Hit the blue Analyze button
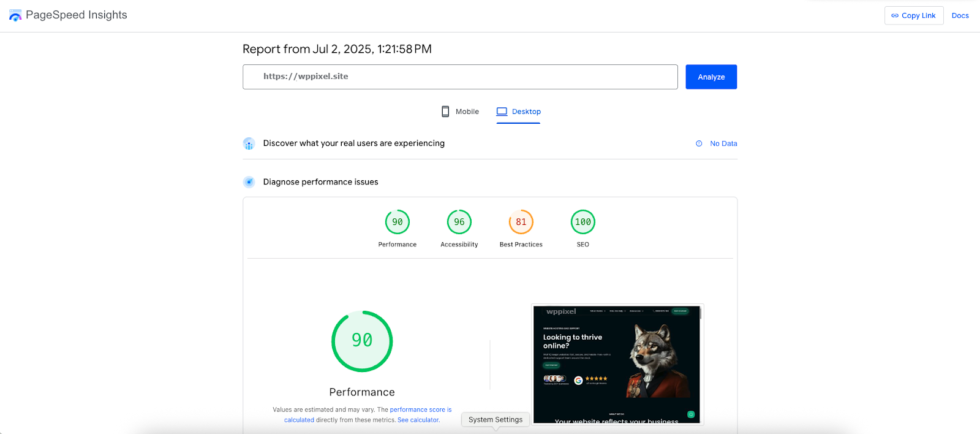This screenshot has width=980, height=434. click(x=710, y=77)
